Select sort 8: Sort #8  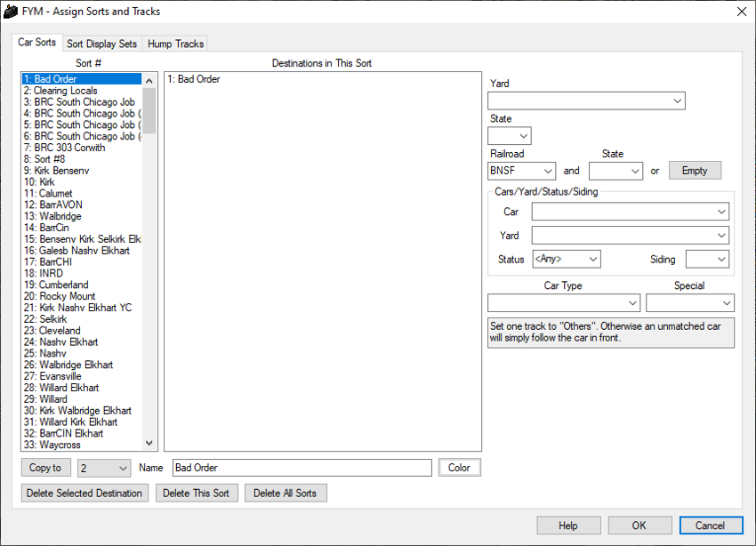[x=82, y=159]
